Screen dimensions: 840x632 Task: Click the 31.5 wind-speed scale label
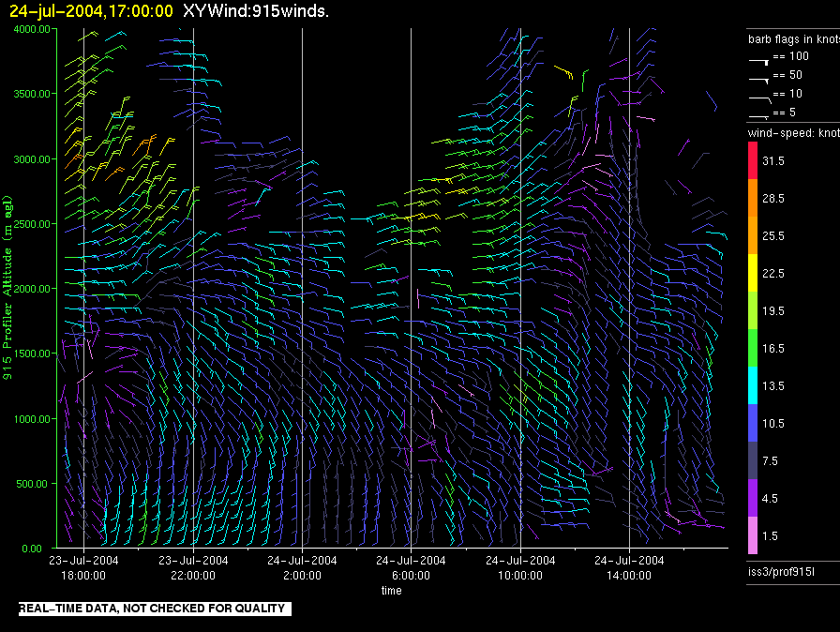click(x=773, y=161)
